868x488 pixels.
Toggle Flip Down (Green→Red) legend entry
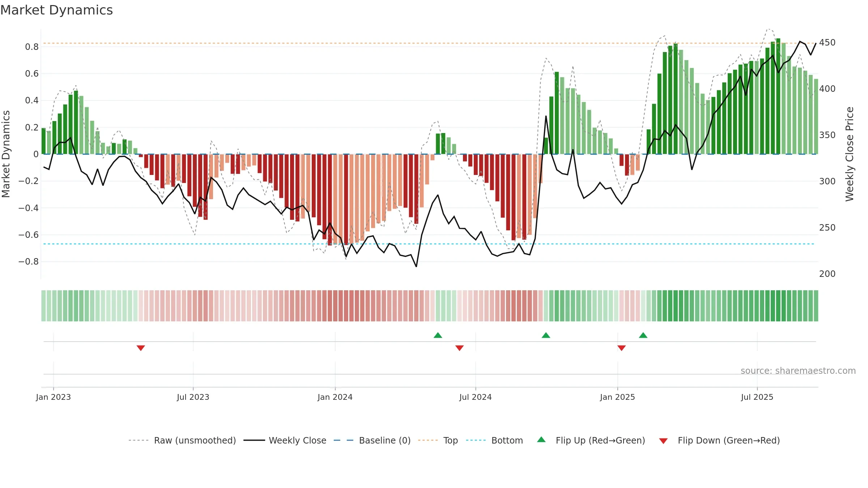pos(719,440)
